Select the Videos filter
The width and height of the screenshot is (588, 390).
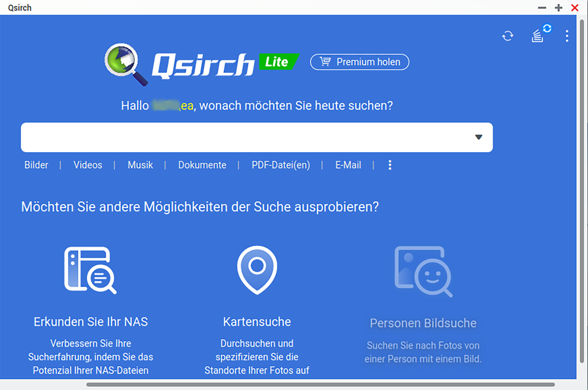click(x=88, y=165)
